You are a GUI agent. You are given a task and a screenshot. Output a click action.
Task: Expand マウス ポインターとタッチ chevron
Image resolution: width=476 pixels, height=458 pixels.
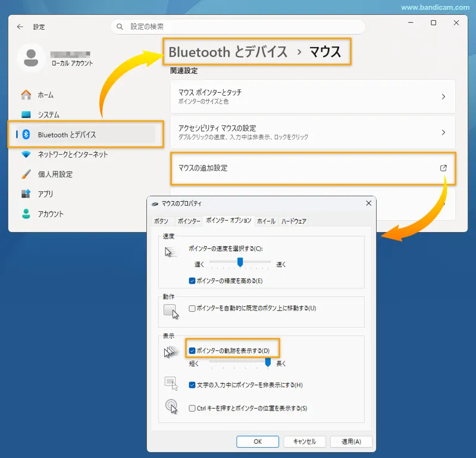pyautogui.click(x=443, y=96)
